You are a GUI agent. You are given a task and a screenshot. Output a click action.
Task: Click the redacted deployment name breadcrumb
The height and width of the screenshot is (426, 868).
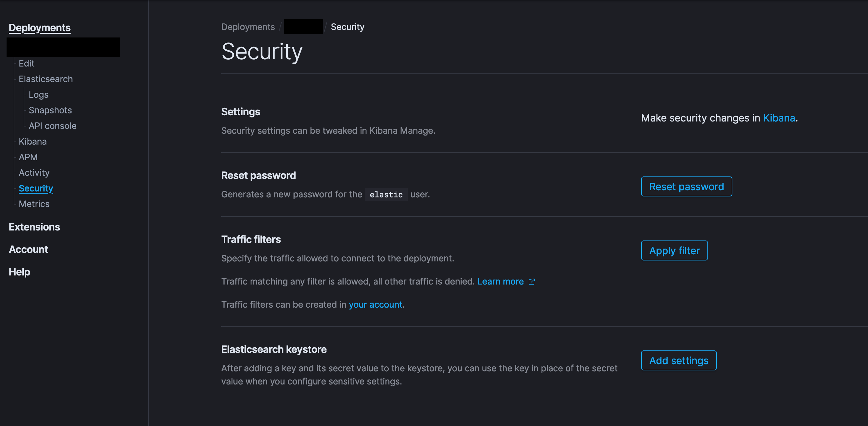303,27
